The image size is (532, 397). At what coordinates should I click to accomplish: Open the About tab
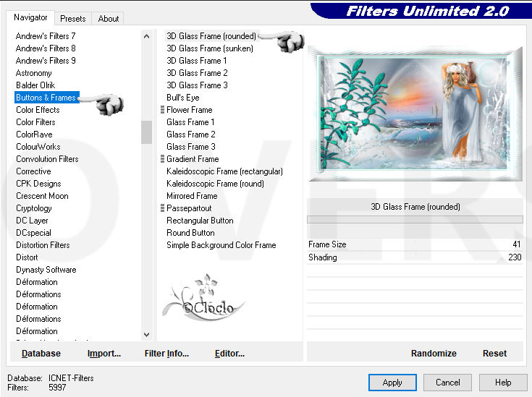109,19
